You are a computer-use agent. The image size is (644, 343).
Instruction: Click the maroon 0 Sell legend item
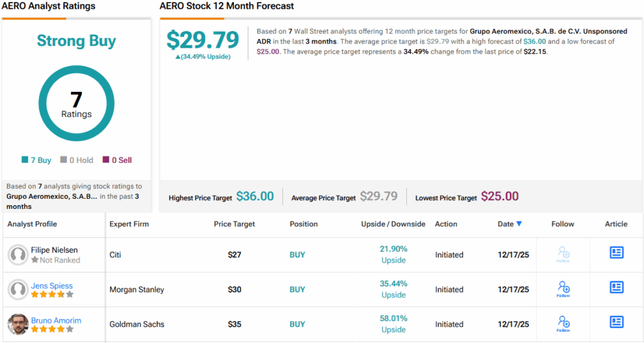click(x=117, y=160)
